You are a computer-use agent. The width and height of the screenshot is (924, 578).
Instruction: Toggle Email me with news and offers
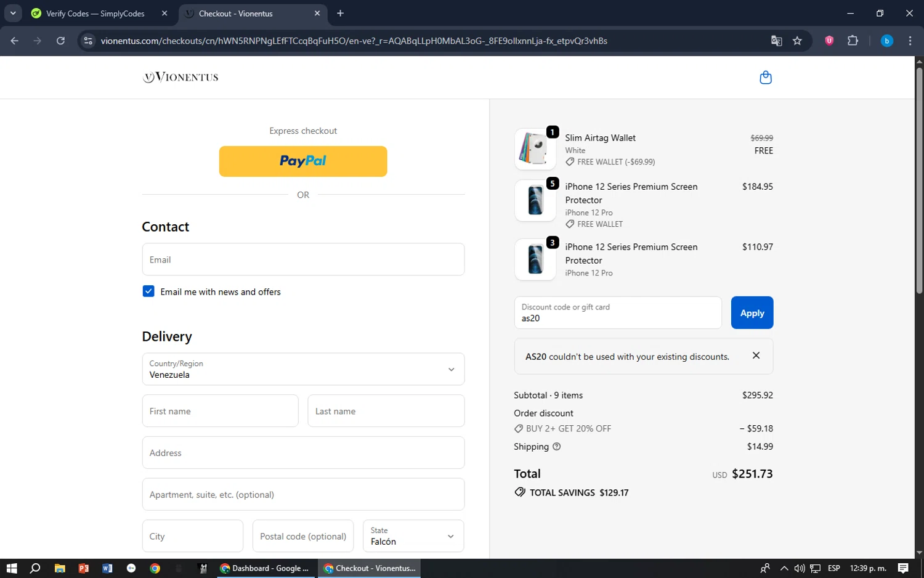pyautogui.click(x=148, y=291)
